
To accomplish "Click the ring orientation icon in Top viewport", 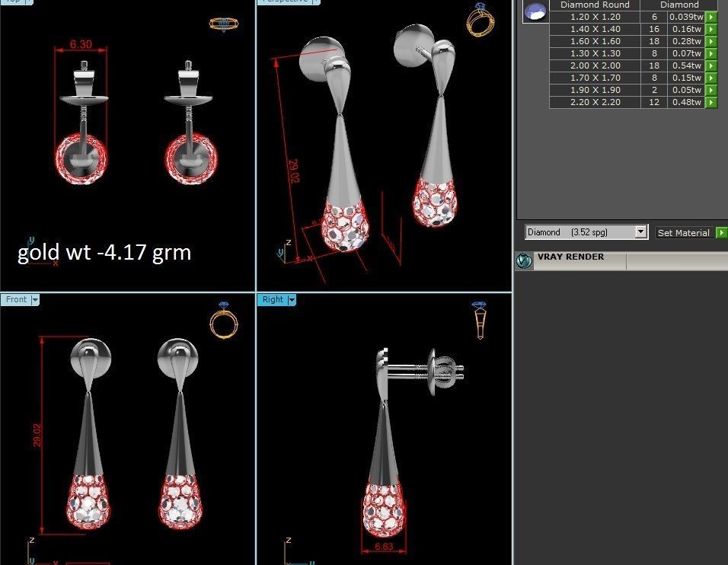I will [224, 24].
